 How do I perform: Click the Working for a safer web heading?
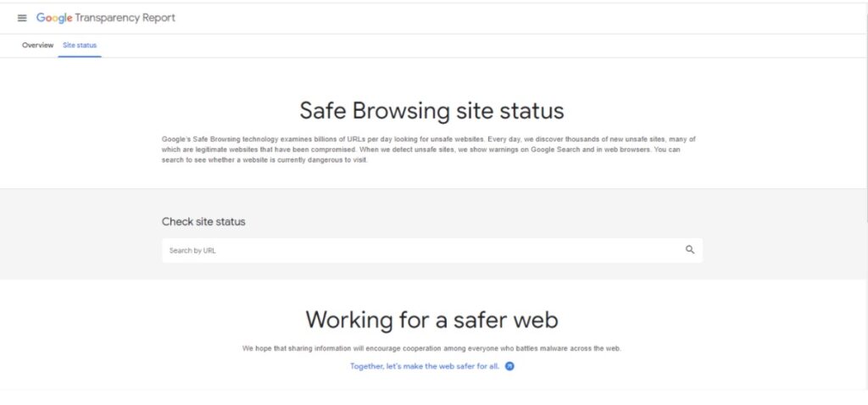click(x=431, y=319)
